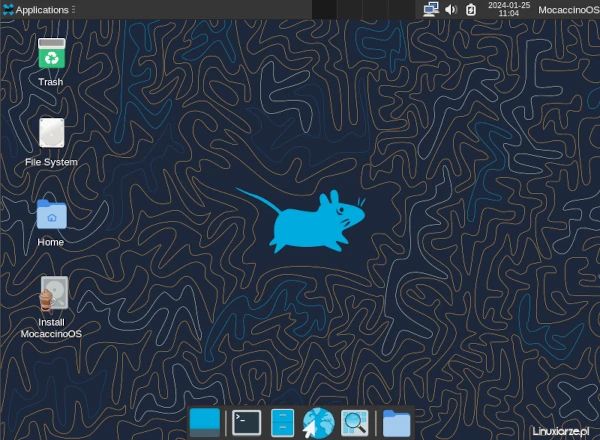Viewport: 600px width, 440px height.
Task: Open the folder icon in the dock
Action: point(396,423)
